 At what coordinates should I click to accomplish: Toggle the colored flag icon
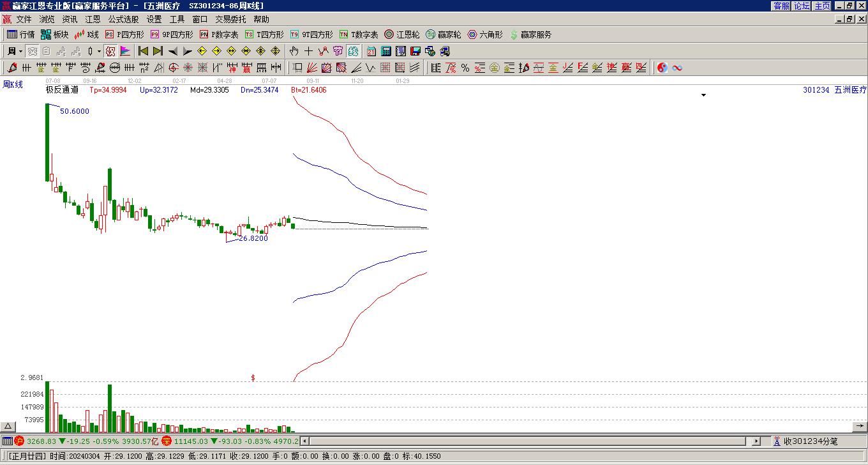(125, 51)
